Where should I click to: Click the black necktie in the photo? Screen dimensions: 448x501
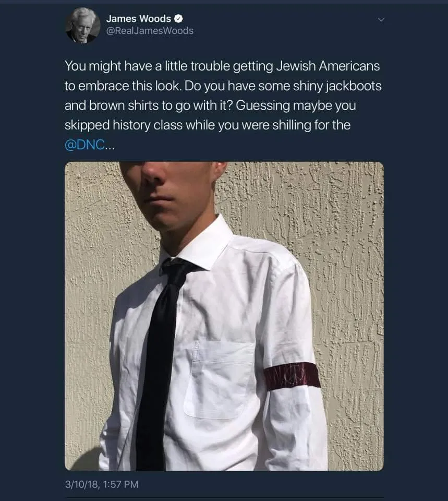coord(159,361)
